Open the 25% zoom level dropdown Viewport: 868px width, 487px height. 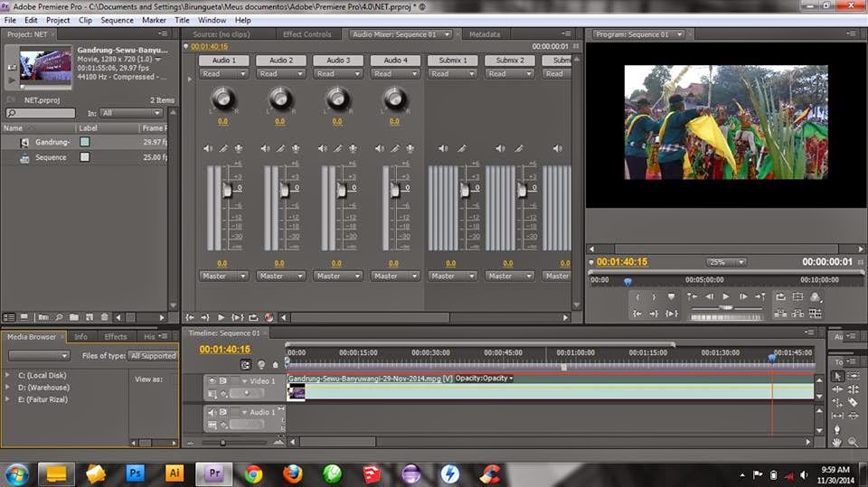727,262
